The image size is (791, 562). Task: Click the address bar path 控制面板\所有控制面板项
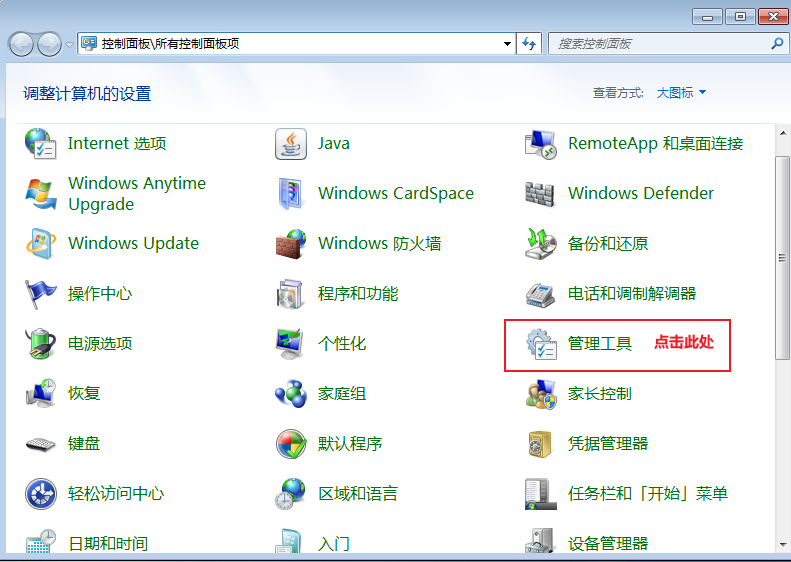171,44
